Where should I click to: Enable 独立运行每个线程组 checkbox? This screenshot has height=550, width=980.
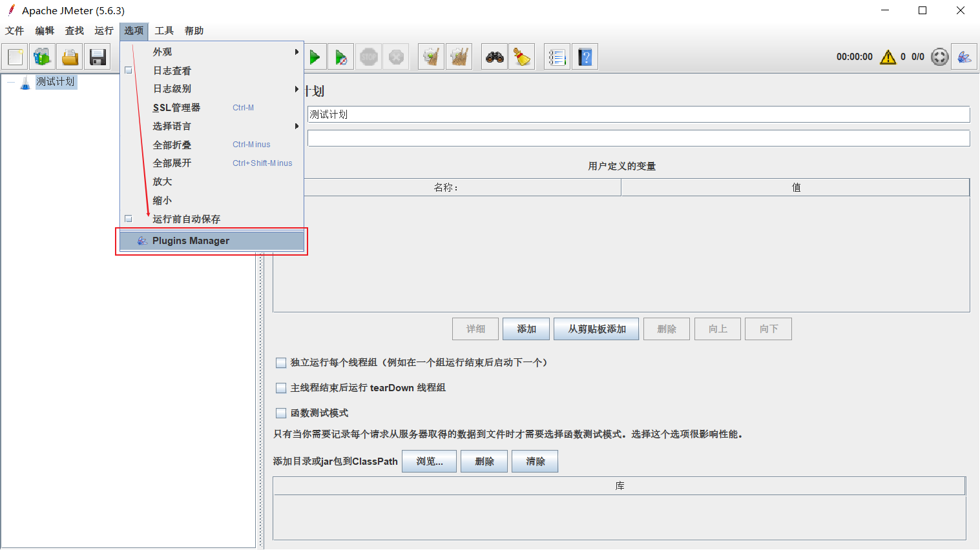click(x=281, y=363)
